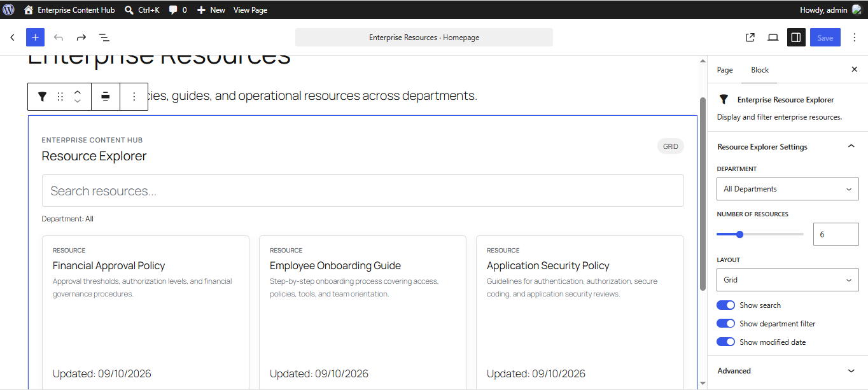The height and width of the screenshot is (390, 868).
Task: Switch to the Block tab
Action: click(x=760, y=70)
